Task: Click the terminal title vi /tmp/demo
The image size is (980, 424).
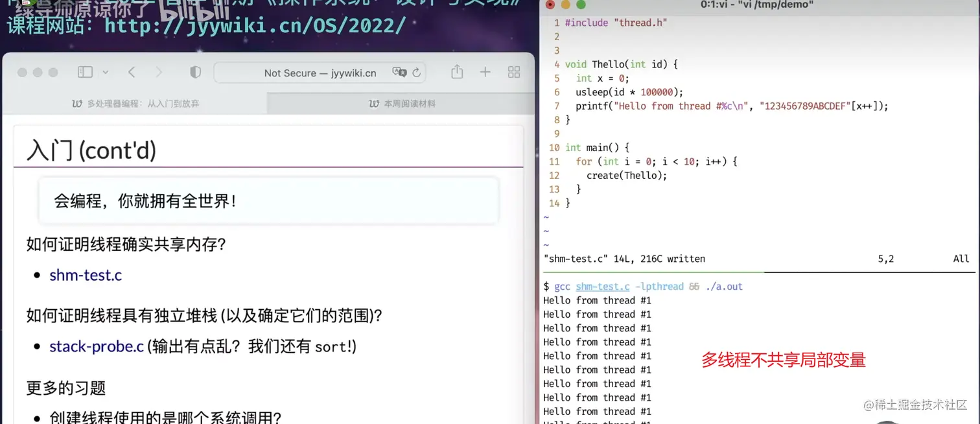Action: [x=757, y=5]
